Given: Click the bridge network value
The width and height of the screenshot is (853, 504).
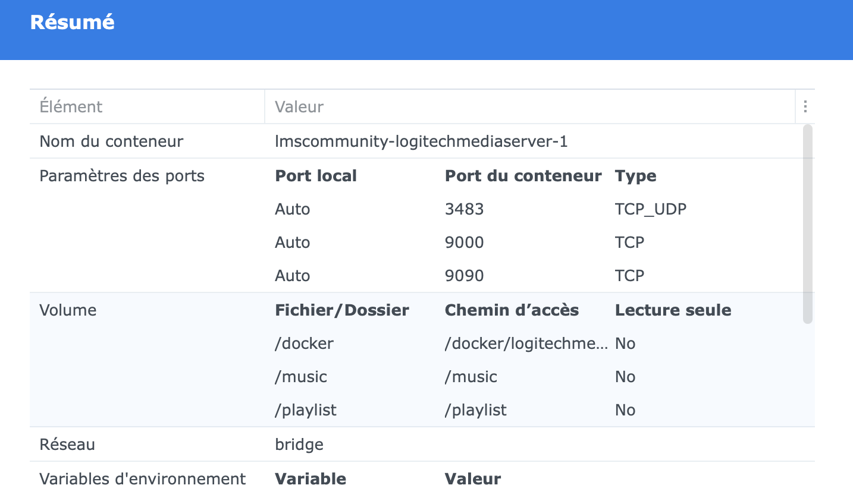Looking at the screenshot, I should [x=299, y=445].
